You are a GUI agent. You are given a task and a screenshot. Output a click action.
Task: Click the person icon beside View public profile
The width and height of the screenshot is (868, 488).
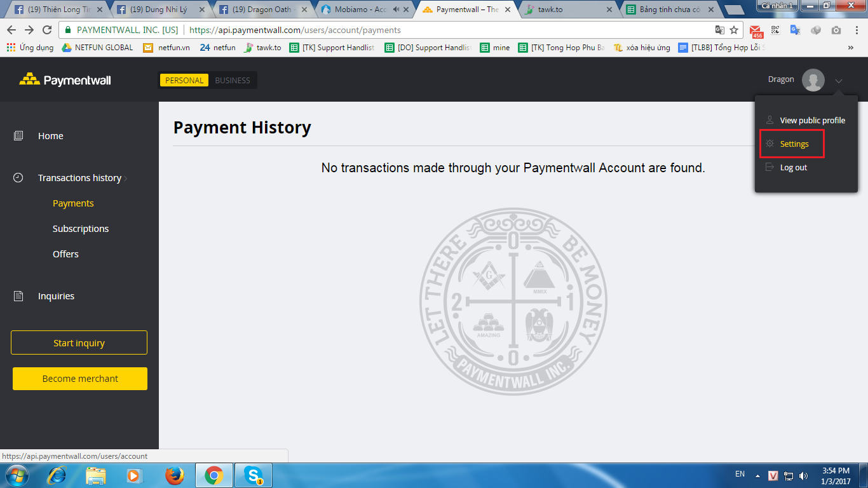[770, 120]
